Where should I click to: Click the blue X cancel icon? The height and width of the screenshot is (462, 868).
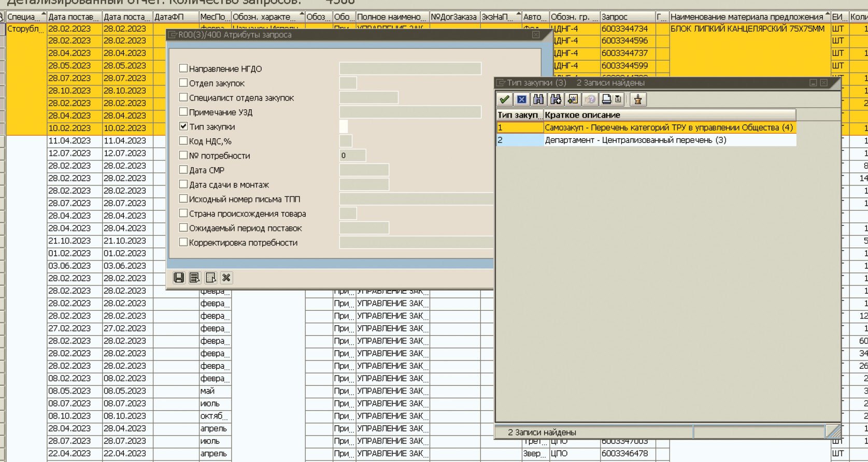(x=521, y=99)
